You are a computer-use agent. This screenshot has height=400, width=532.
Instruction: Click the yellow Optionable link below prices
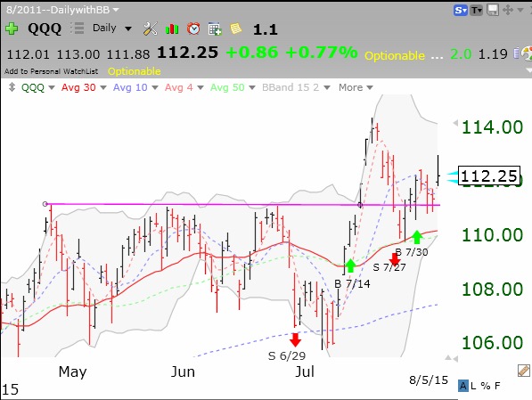pyautogui.click(x=135, y=71)
